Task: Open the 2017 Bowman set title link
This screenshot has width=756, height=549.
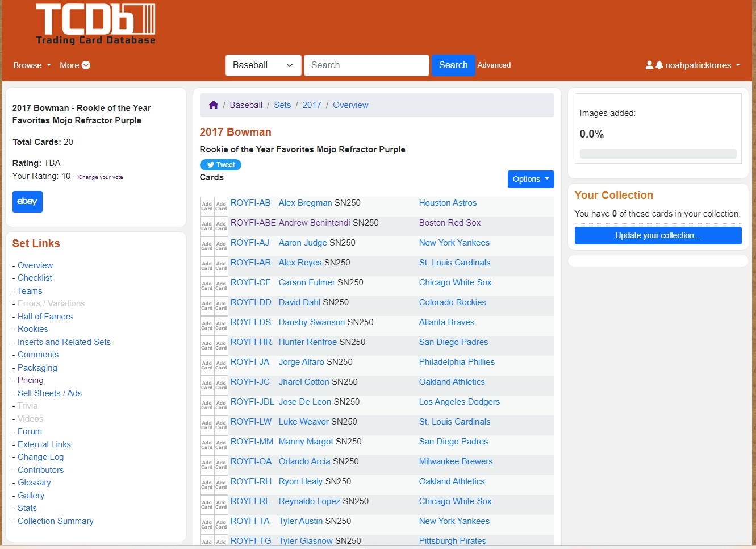Action: pyautogui.click(x=235, y=132)
